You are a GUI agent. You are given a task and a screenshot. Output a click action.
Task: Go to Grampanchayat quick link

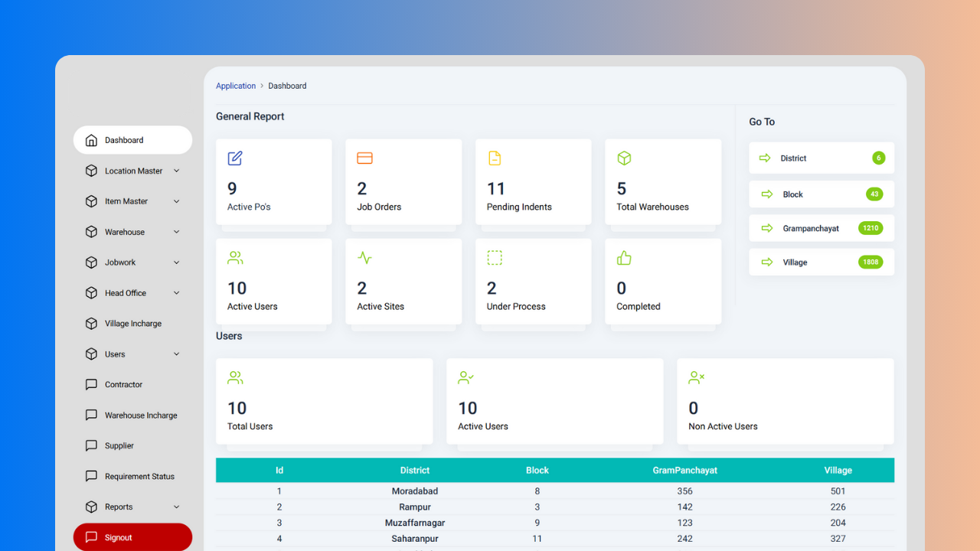pyautogui.click(x=822, y=228)
